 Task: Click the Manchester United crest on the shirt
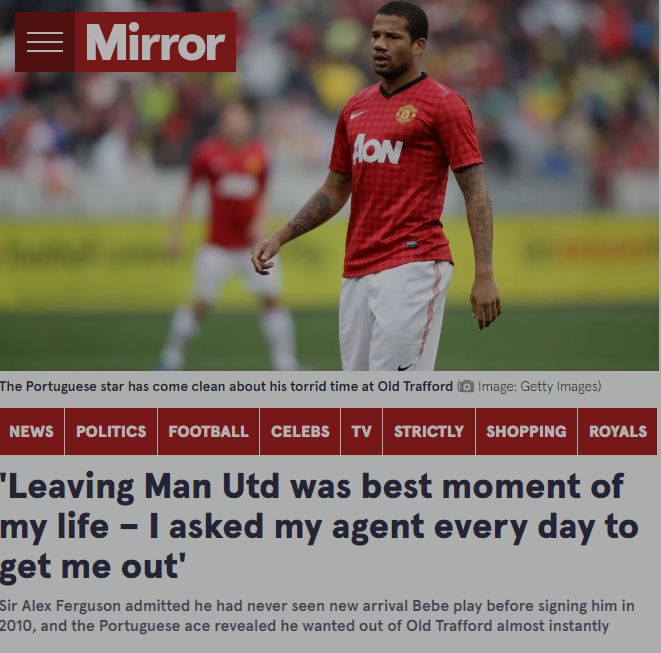(x=406, y=113)
